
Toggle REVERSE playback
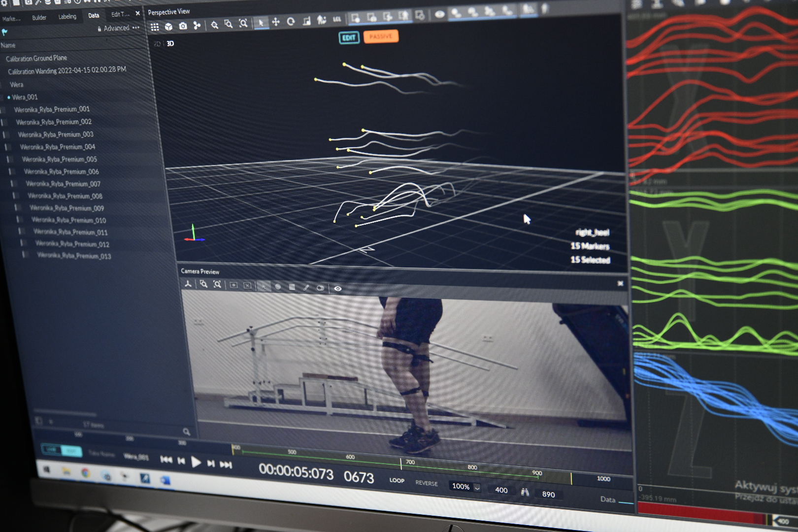[427, 483]
